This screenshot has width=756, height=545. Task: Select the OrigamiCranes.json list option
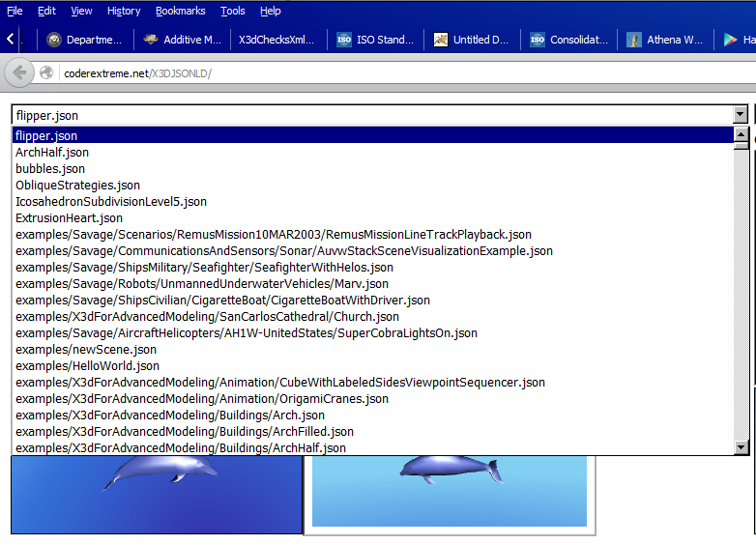(x=202, y=399)
